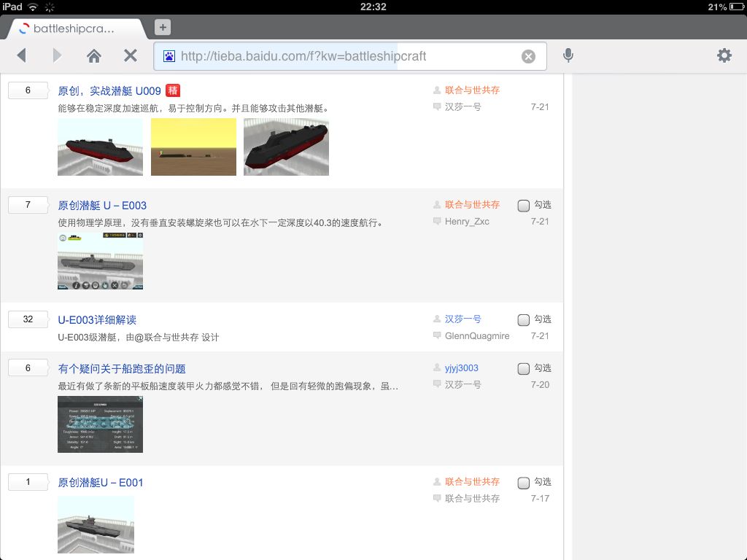
Task: Open author 联合与世共存 on the U－E001 post
Action: pyautogui.click(x=472, y=481)
